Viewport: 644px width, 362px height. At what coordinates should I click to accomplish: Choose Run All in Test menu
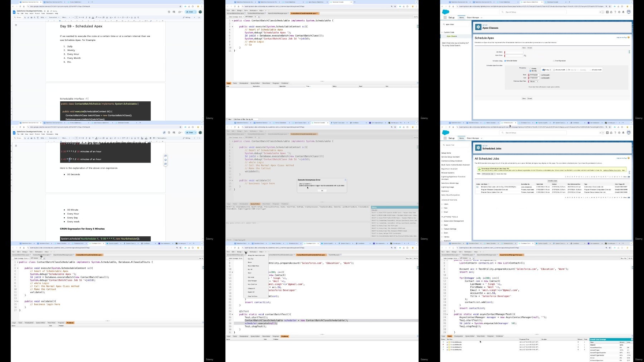pos(250,269)
